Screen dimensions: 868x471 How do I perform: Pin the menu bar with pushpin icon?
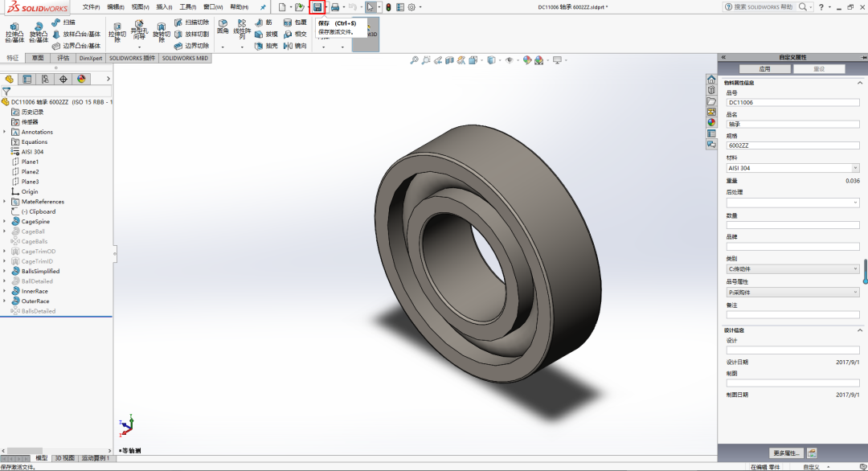[x=263, y=7]
